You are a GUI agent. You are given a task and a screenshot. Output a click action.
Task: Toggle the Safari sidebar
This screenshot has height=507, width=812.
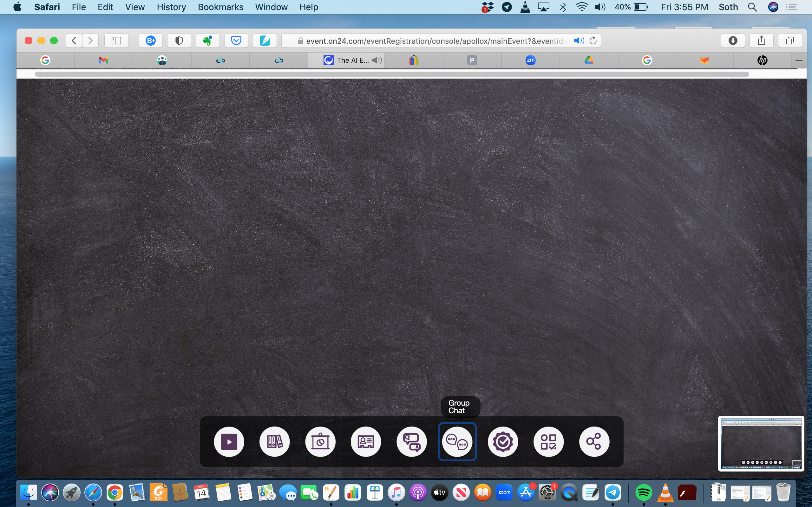tap(116, 41)
